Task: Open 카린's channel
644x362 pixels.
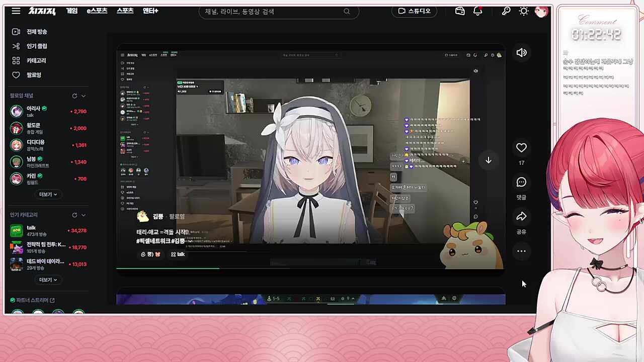Action: pyautogui.click(x=48, y=178)
